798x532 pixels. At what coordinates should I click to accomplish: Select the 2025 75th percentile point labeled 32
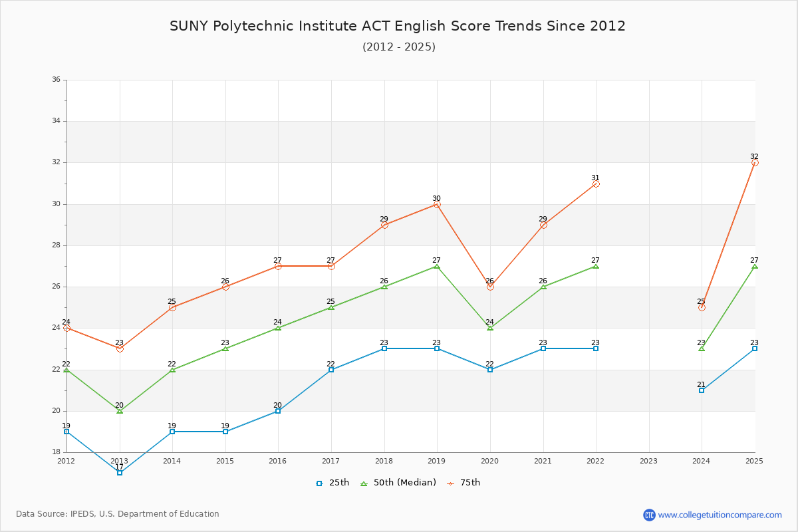tap(755, 163)
